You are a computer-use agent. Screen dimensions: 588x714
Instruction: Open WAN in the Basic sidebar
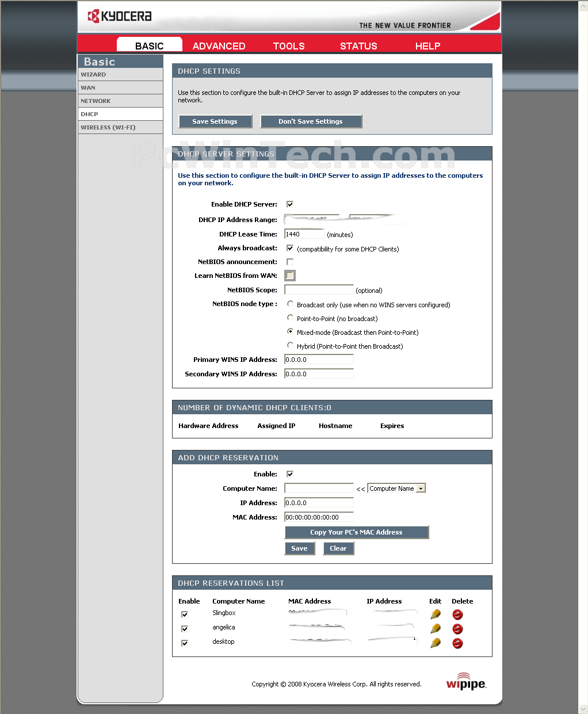pos(120,88)
